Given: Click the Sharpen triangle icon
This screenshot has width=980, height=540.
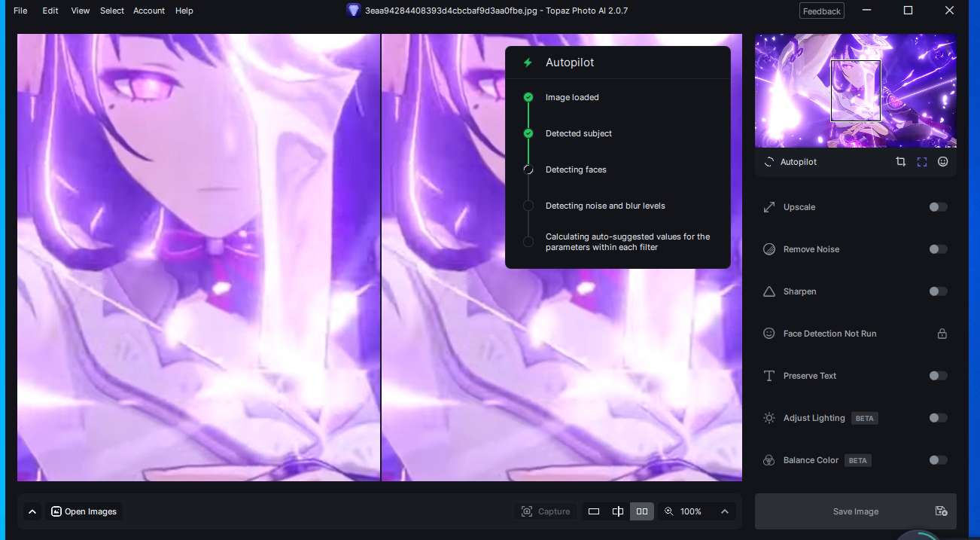Looking at the screenshot, I should pyautogui.click(x=769, y=291).
